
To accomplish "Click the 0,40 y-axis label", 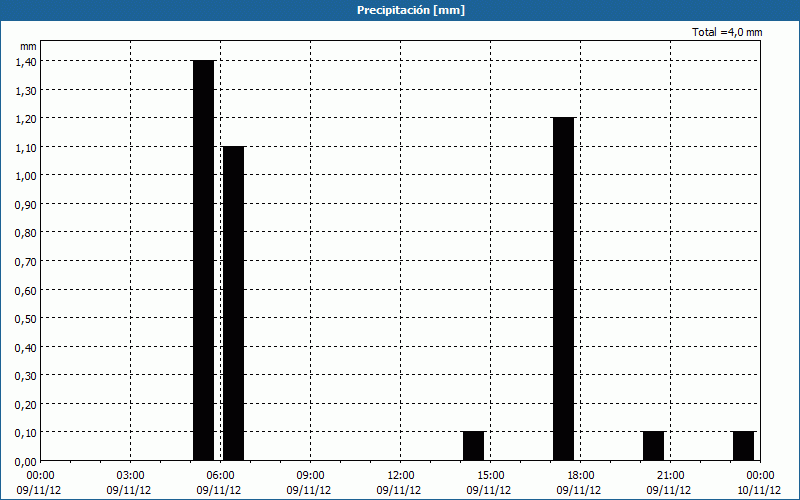I will [x=26, y=347].
